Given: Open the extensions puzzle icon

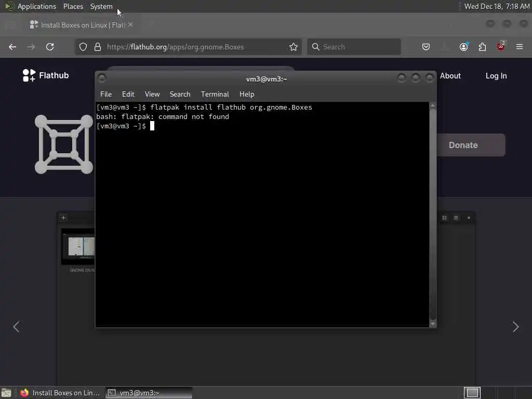Looking at the screenshot, I should click(x=482, y=47).
